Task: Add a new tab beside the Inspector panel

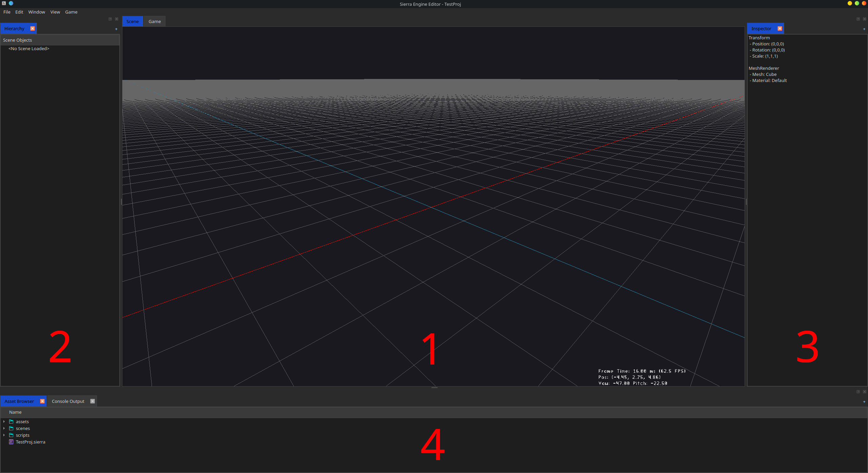Action: click(863, 29)
